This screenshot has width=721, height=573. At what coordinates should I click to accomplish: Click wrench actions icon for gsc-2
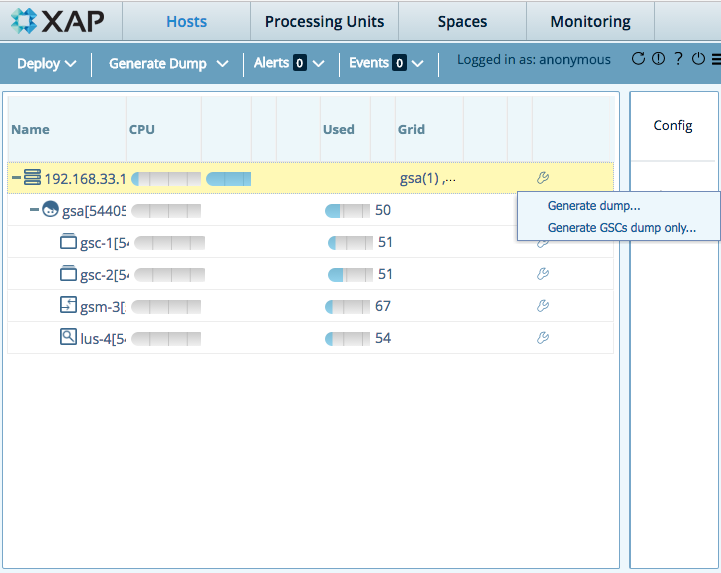[x=543, y=274]
